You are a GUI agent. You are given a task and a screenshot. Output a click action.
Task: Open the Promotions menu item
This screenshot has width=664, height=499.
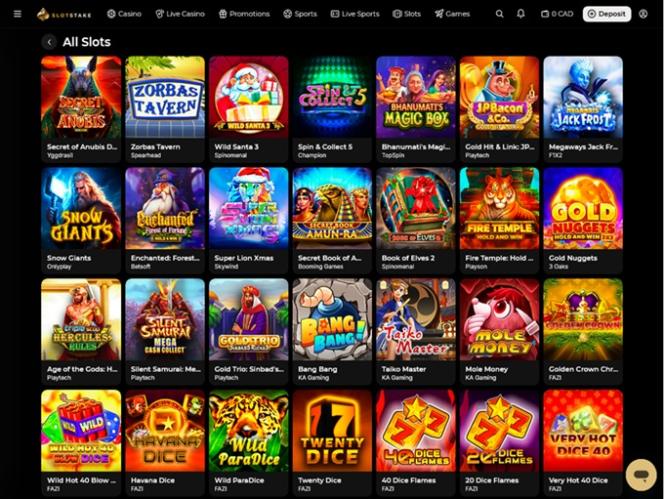244,14
